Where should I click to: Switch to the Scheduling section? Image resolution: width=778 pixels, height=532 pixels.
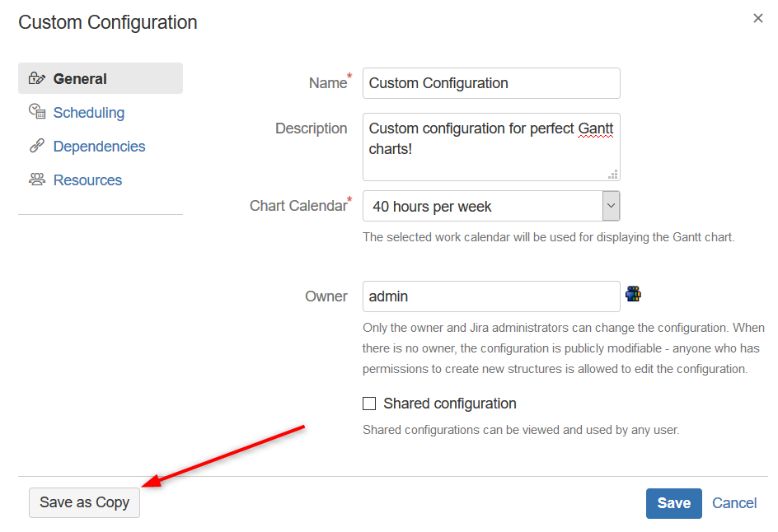88,112
